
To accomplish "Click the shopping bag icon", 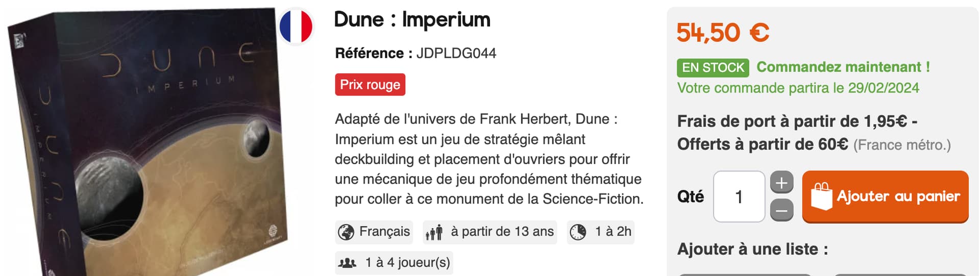I will (x=821, y=196).
